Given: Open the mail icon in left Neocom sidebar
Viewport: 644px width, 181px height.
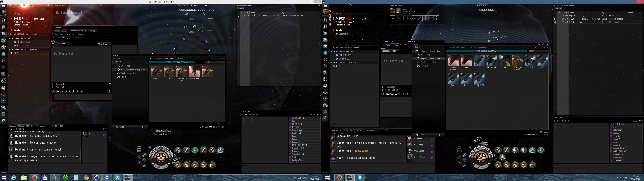Looking at the screenshot, I should point(4,34).
